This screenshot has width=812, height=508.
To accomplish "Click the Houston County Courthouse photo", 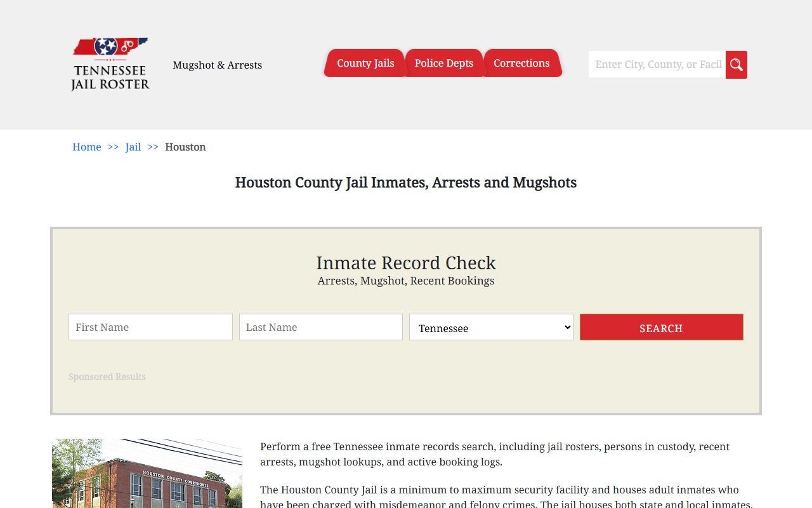I will 147,473.
